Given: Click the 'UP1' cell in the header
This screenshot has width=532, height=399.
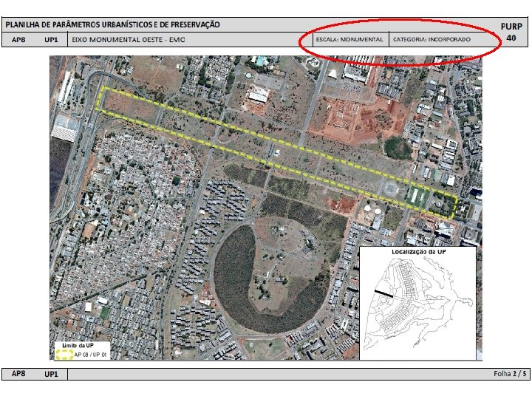Looking at the screenshot, I should pyautogui.click(x=51, y=40).
